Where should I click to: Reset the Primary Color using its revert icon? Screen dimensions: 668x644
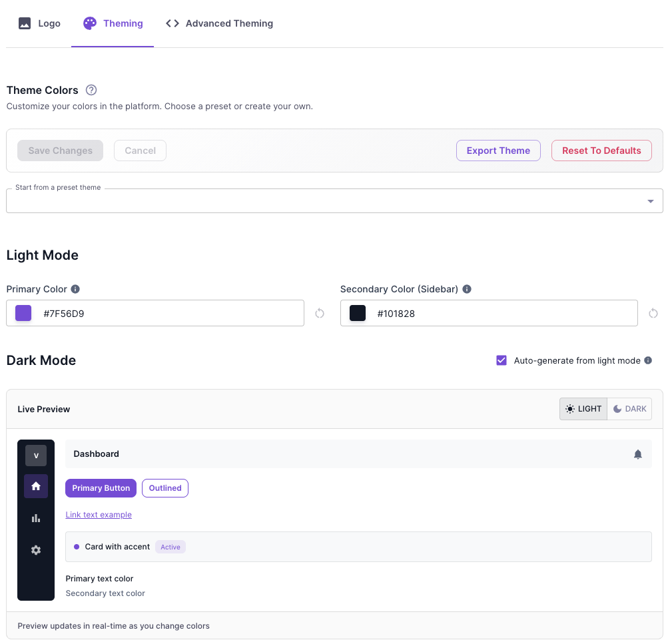[319, 313]
